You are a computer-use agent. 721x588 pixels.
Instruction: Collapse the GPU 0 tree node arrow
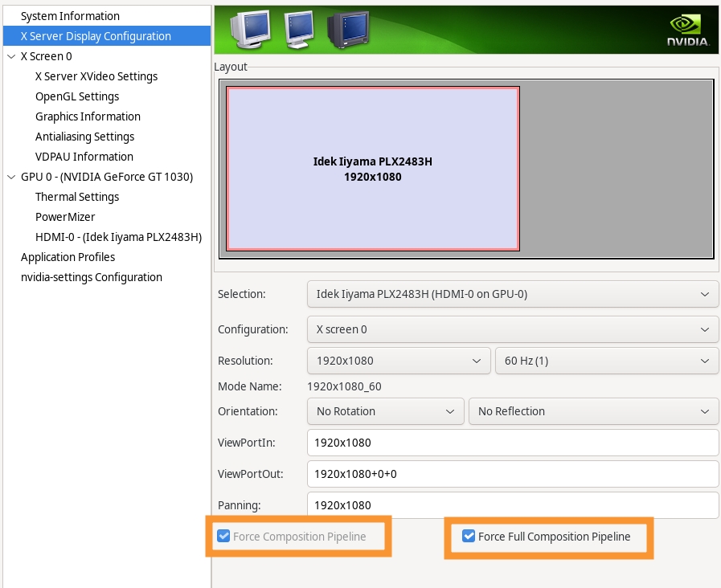[10, 177]
